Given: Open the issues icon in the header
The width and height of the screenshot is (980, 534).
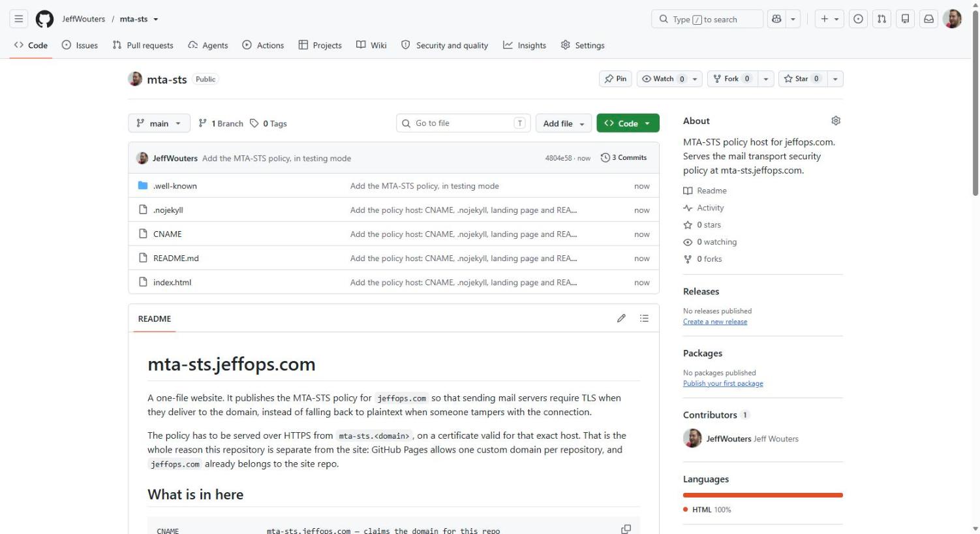Looking at the screenshot, I should pos(859,19).
